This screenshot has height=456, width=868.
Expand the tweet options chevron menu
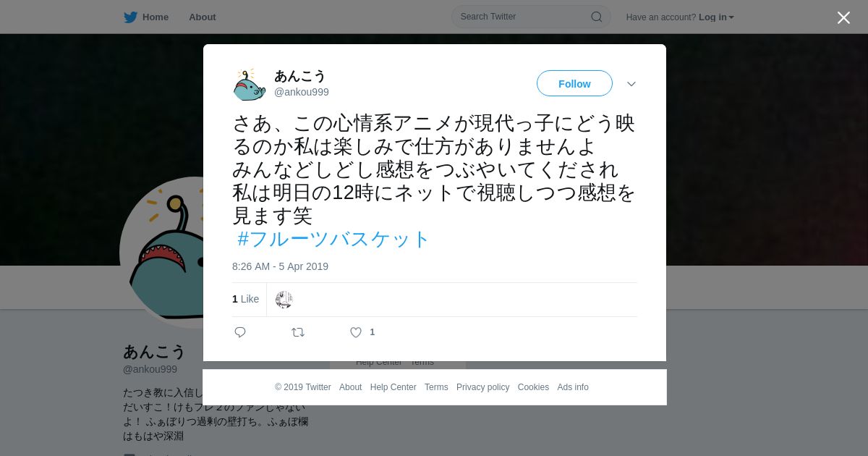pos(631,84)
